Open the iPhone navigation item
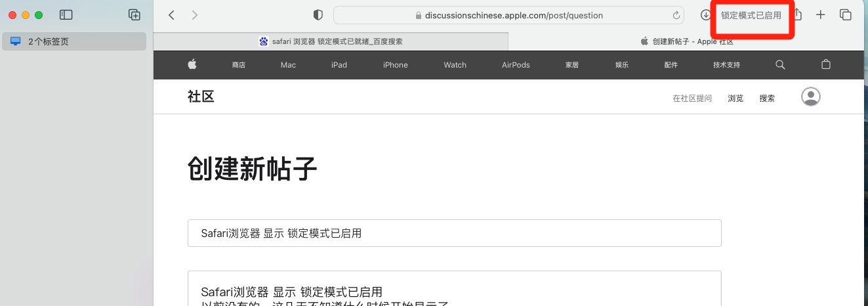The width and height of the screenshot is (868, 306). coord(396,65)
